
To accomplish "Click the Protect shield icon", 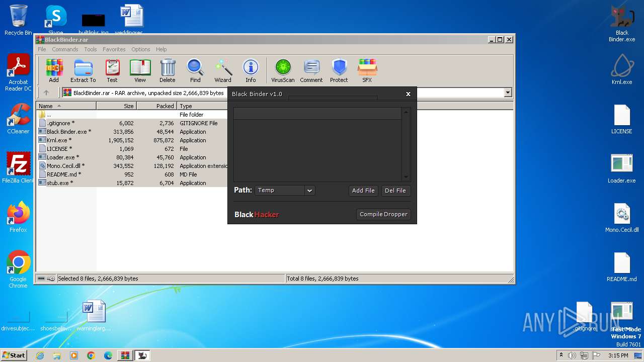I will pyautogui.click(x=339, y=70).
